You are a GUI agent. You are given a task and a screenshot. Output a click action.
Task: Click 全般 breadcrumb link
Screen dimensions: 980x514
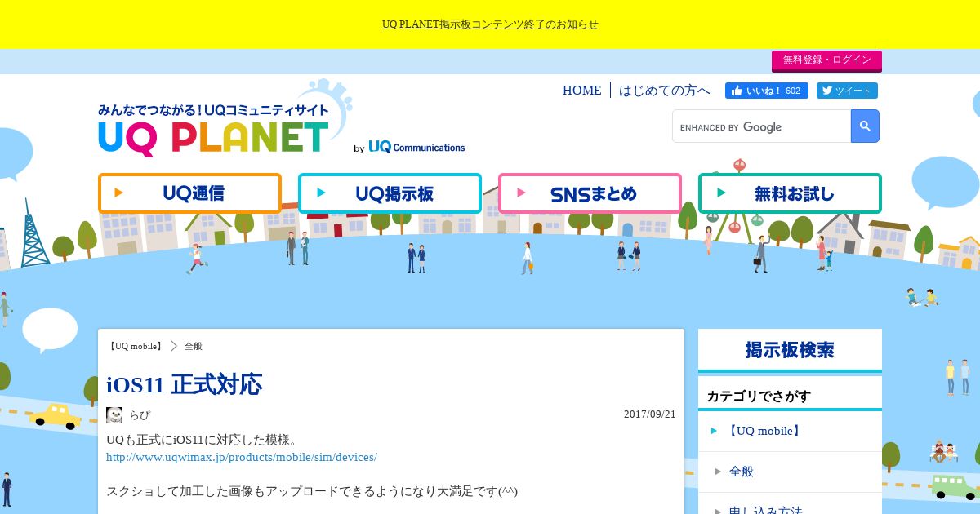tap(194, 346)
